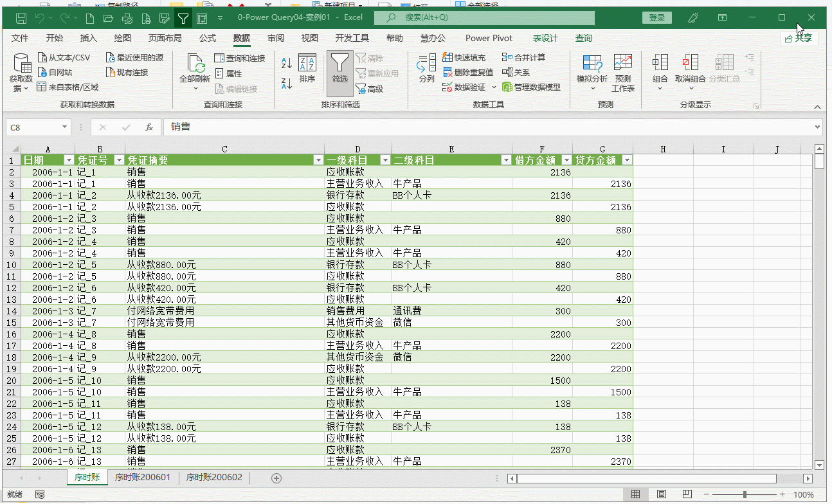Image resolution: width=832 pixels, height=504 pixels.
Task: Switch to the 公式 formulas tab
Action: click(208, 38)
